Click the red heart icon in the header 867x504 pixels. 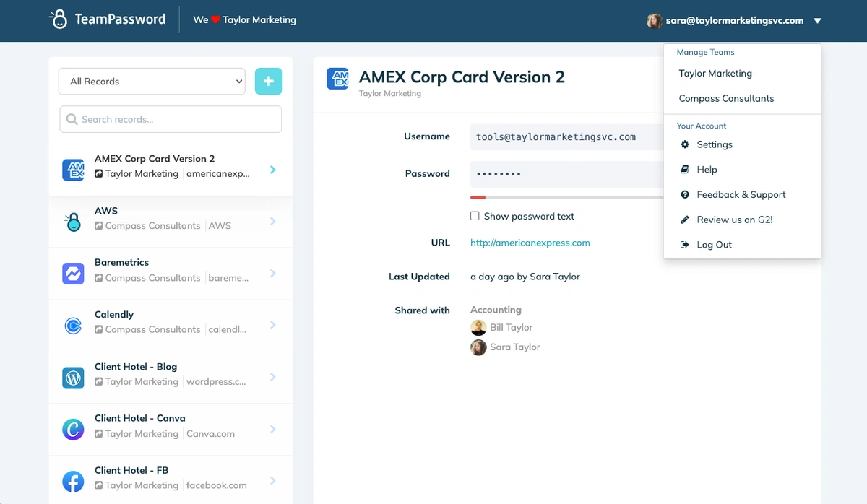coord(215,20)
